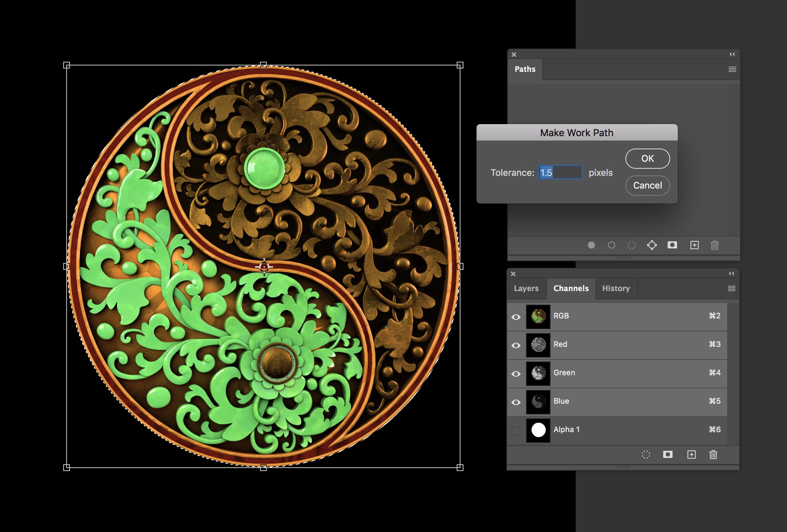Switch to the Layers tab
Viewport: 787px width, 532px height.
pos(526,288)
